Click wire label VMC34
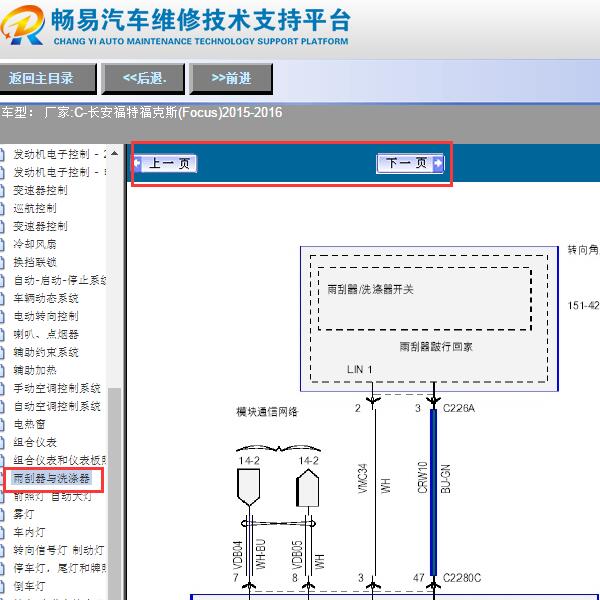The image size is (600, 600). click(x=362, y=478)
